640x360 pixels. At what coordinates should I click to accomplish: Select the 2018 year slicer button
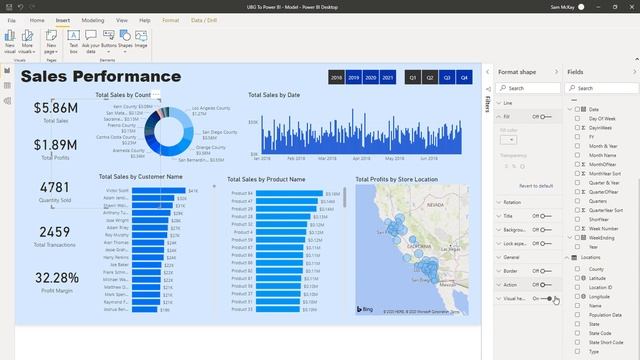point(337,78)
